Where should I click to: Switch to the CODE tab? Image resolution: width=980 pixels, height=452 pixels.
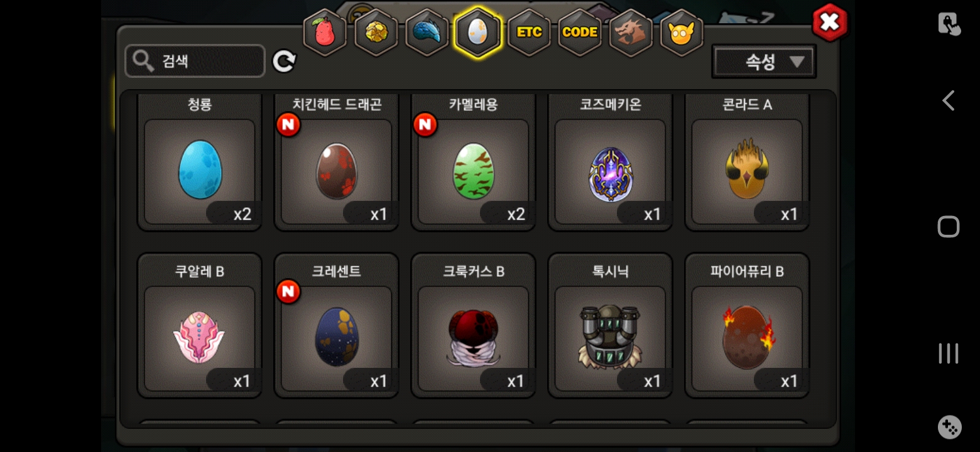tap(580, 33)
